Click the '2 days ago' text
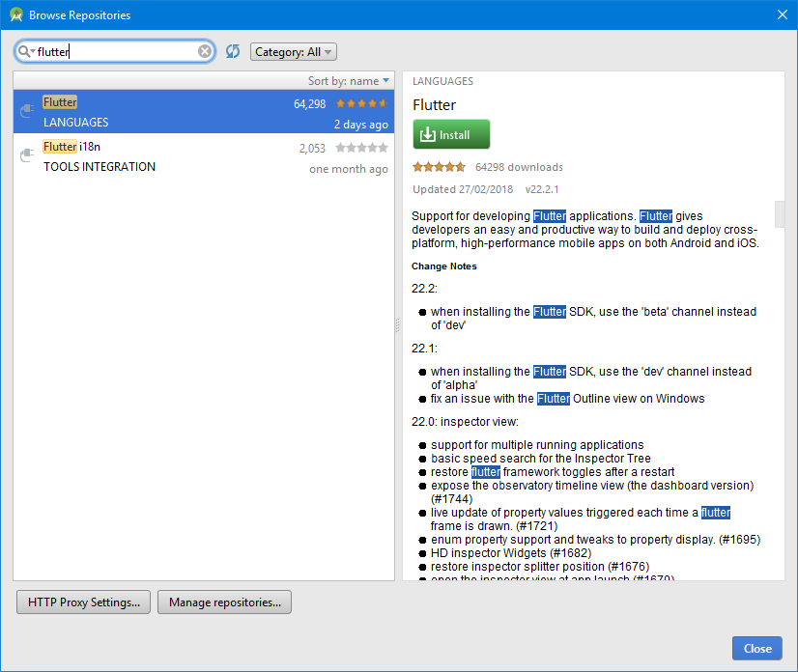Viewport: 798px width, 672px height. pos(361,125)
